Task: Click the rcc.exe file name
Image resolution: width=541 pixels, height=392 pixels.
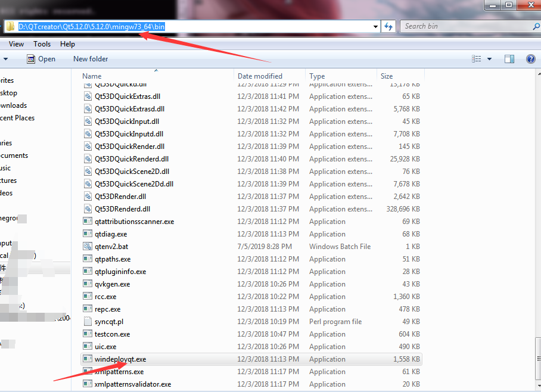Action: coord(105,297)
